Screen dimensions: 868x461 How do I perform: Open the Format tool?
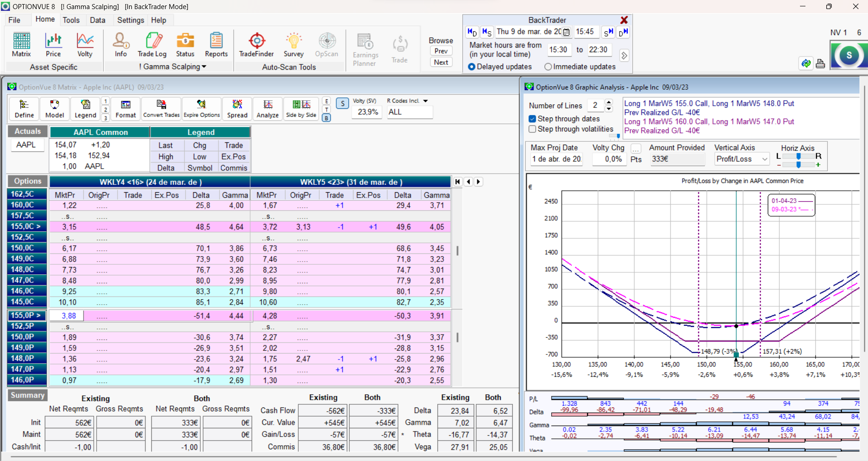[x=126, y=109]
